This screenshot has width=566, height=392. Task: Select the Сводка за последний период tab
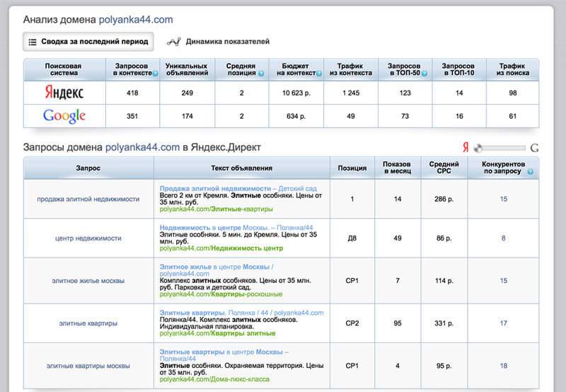click(88, 42)
